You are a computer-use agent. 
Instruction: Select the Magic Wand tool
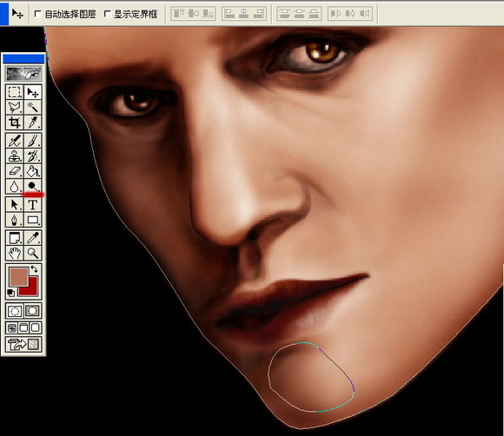point(32,108)
